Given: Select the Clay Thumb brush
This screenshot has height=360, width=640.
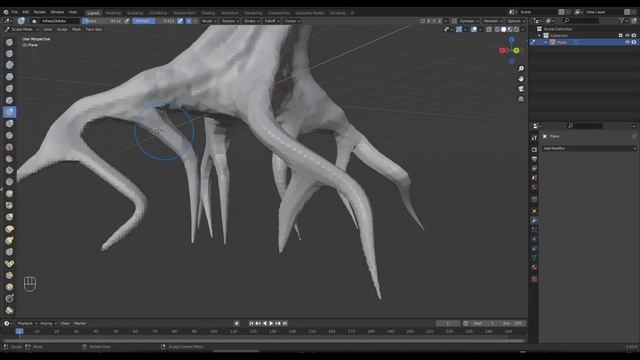Looking at the screenshot, I should click(9, 89).
